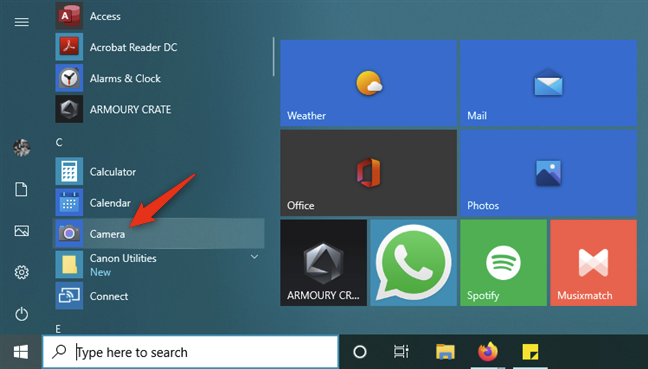Click the Power button icon

[21, 314]
